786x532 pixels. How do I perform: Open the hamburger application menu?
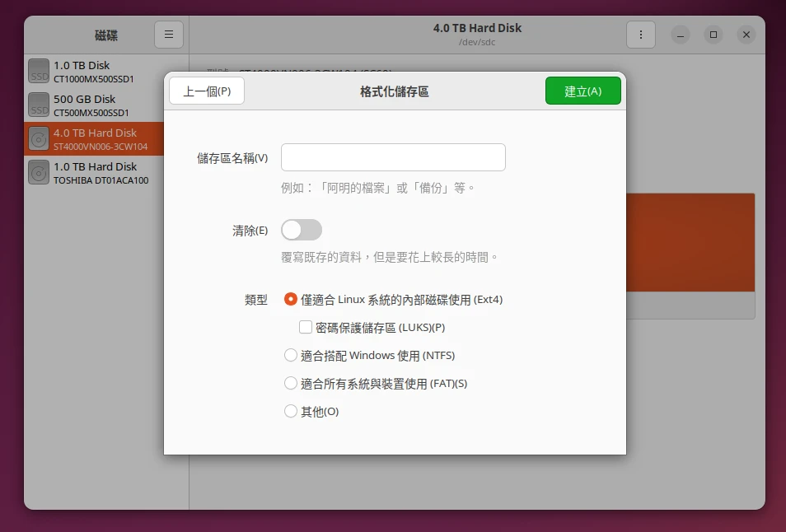(x=168, y=35)
